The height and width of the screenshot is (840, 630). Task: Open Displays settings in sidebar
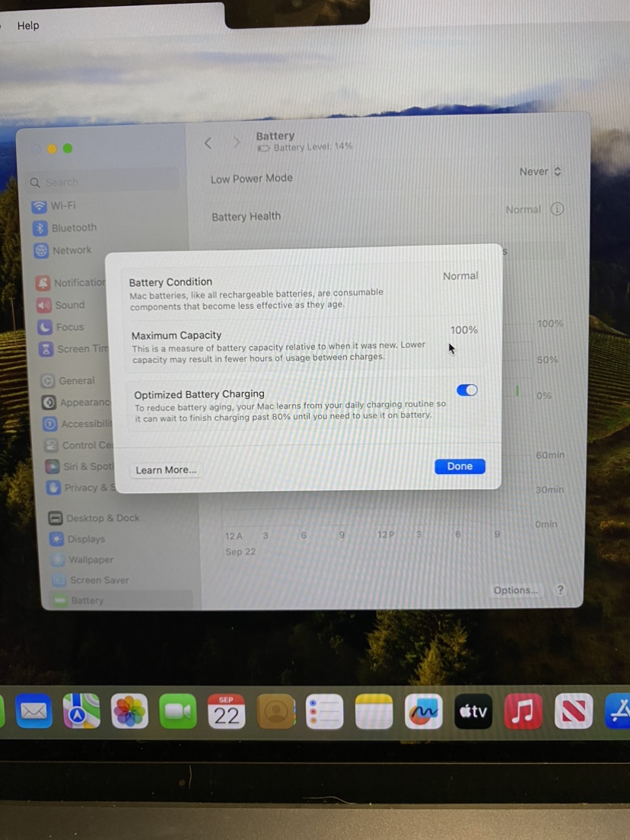pyautogui.click(x=78, y=539)
